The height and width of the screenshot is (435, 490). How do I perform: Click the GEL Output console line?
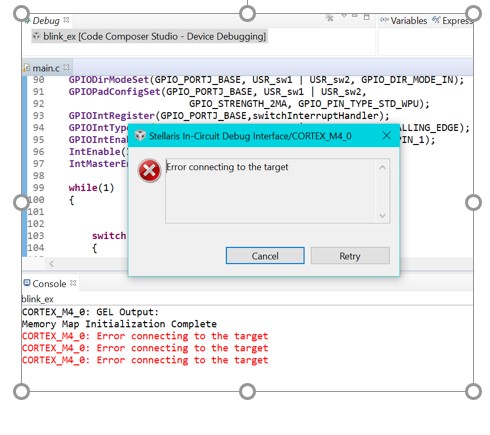pos(90,312)
